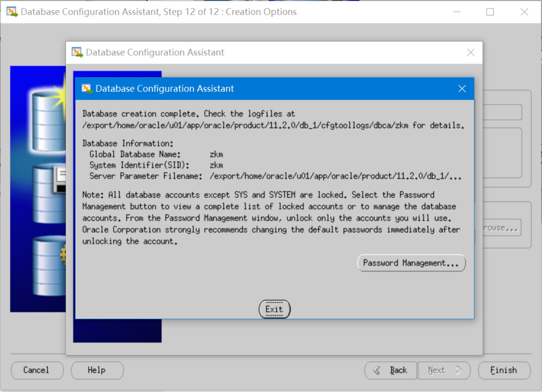Click the Oracle icon in blue title bar

[x=86, y=88]
